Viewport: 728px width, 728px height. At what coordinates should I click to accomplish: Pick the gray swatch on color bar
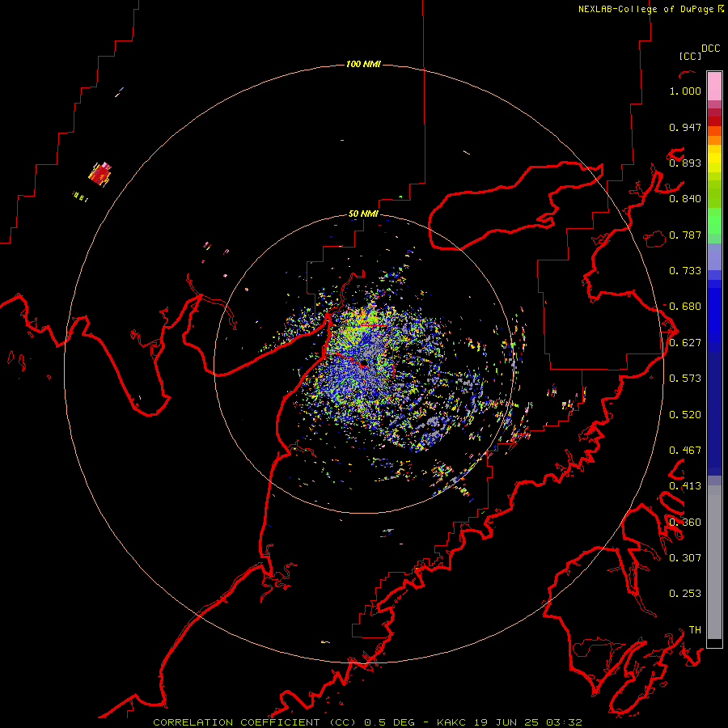(714, 562)
